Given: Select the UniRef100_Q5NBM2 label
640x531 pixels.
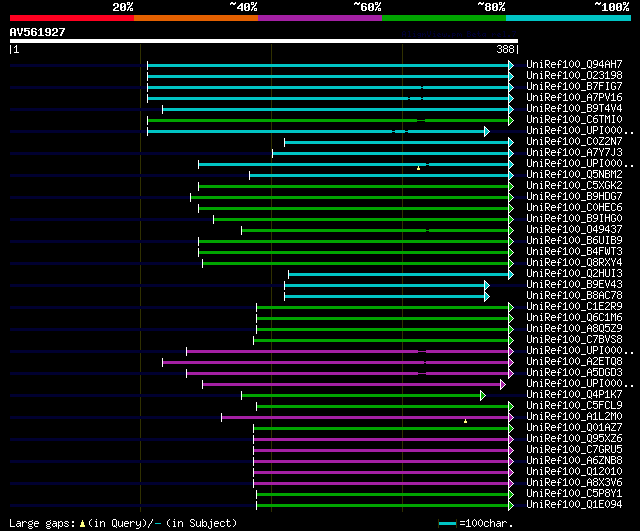Looking at the screenshot, I should click(x=574, y=175).
